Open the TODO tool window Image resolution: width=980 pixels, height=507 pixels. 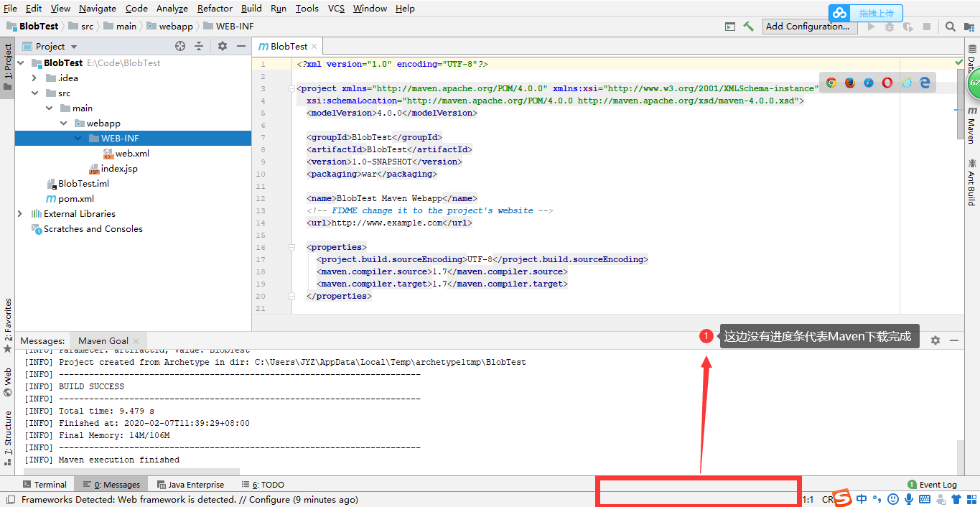pos(263,485)
